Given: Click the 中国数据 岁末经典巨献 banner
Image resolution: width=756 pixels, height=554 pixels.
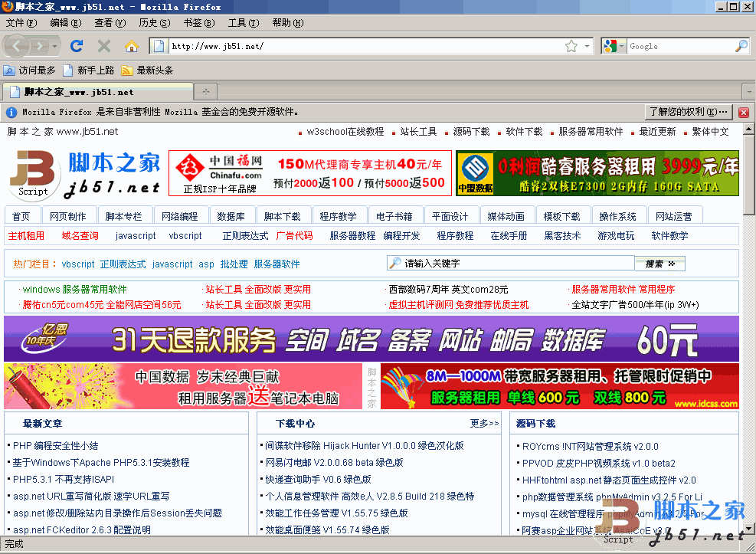Looking at the screenshot, I should pyautogui.click(x=183, y=386).
